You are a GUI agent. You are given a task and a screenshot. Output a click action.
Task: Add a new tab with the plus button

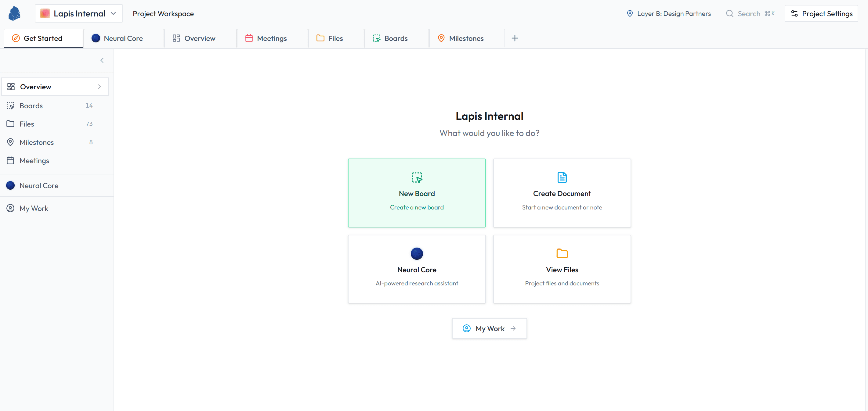(x=515, y=38)
